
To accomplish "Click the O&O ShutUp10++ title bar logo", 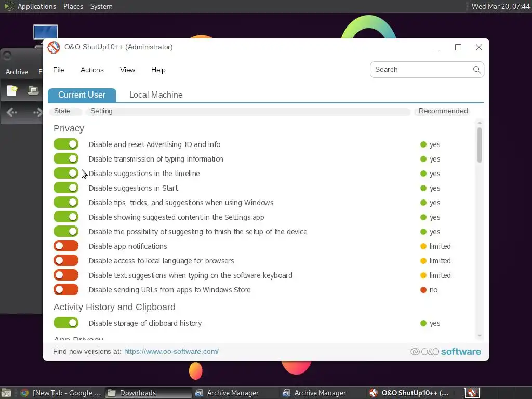I will coord(54,47).
